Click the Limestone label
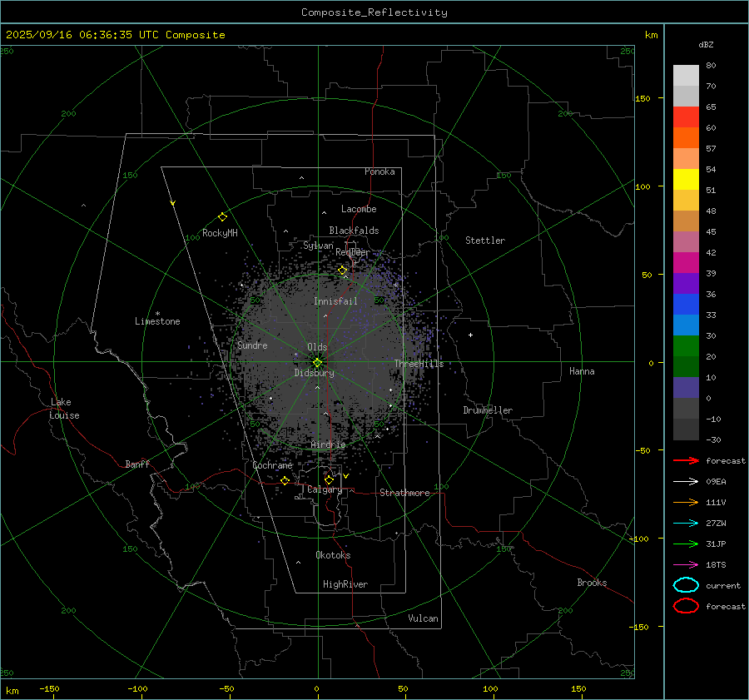Viewport: 749px width, 700px height. click(x=157, y=321)
